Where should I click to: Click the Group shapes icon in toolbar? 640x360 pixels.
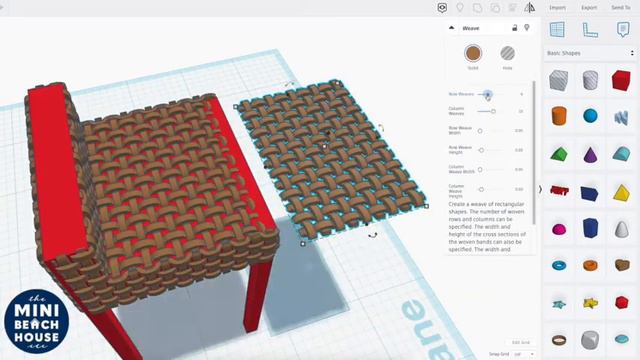[x=477, y=8]
